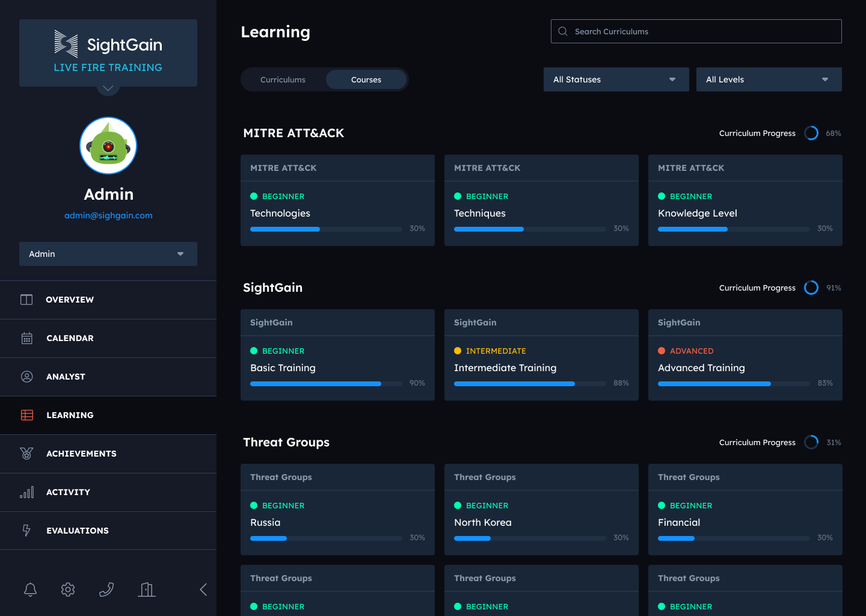Open the Basic Training course

pos(337,355)
